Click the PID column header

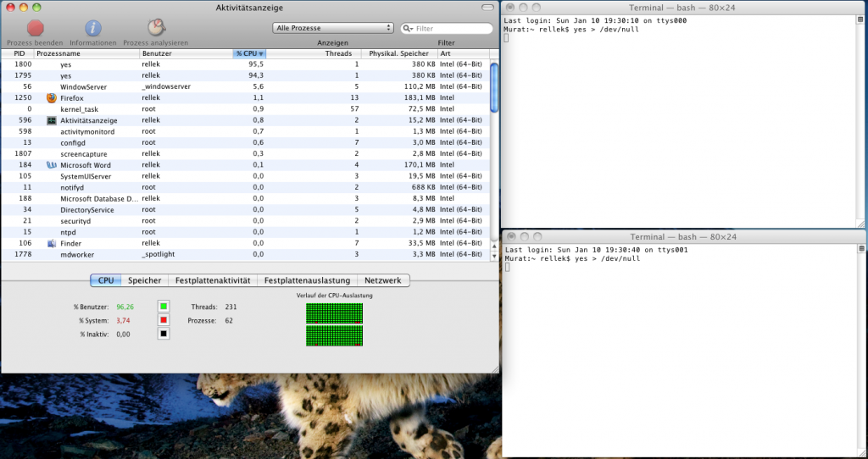(19, 53)
